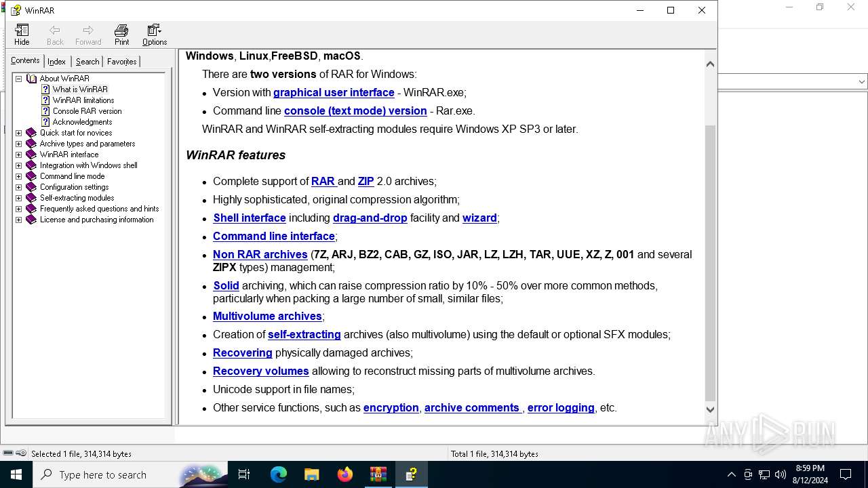This screenshot has height=488, width=868.
Task: Expand the Command line mode node
Action: (19, 176)
